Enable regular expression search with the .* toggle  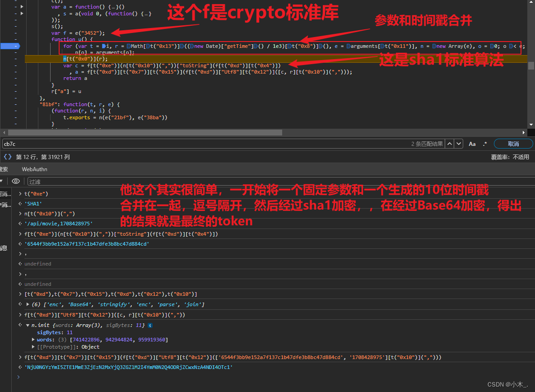[x=485, y=144]
